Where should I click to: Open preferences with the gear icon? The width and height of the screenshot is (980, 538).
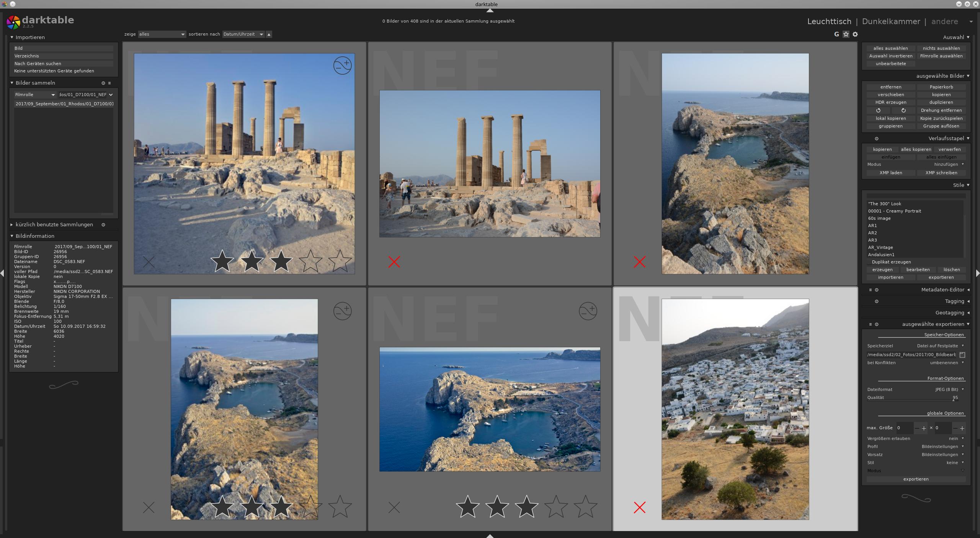(855, 34)
